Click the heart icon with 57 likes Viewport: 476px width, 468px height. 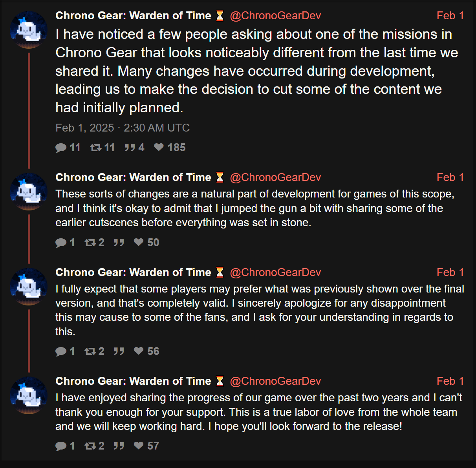[x=138, y=446]
